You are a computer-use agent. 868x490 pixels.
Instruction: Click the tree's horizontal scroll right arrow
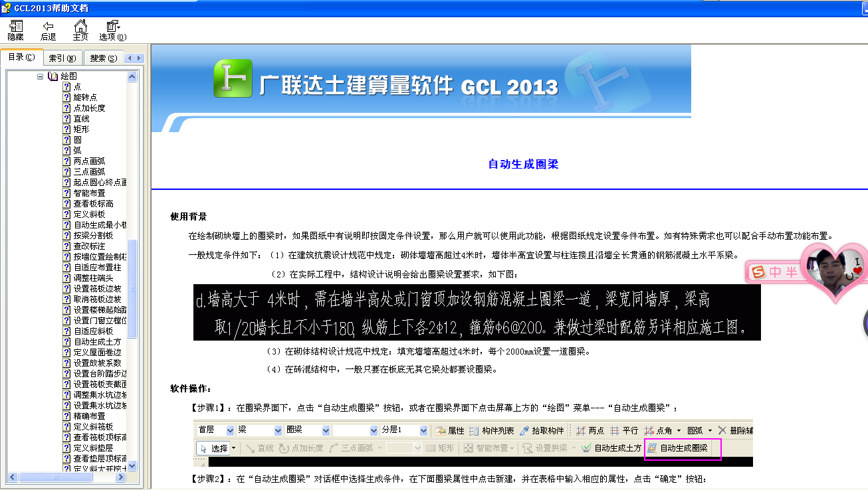(x=122, y=477)
